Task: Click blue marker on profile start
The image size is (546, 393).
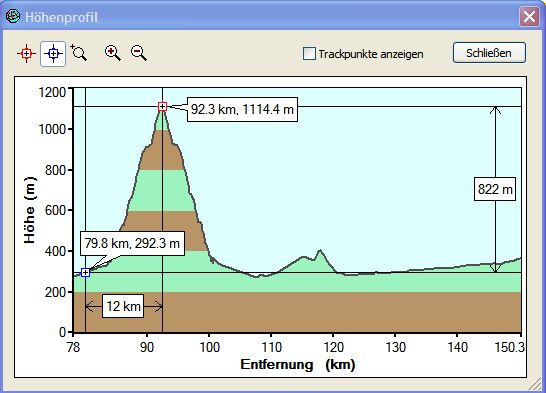Action: pos(85,273)
